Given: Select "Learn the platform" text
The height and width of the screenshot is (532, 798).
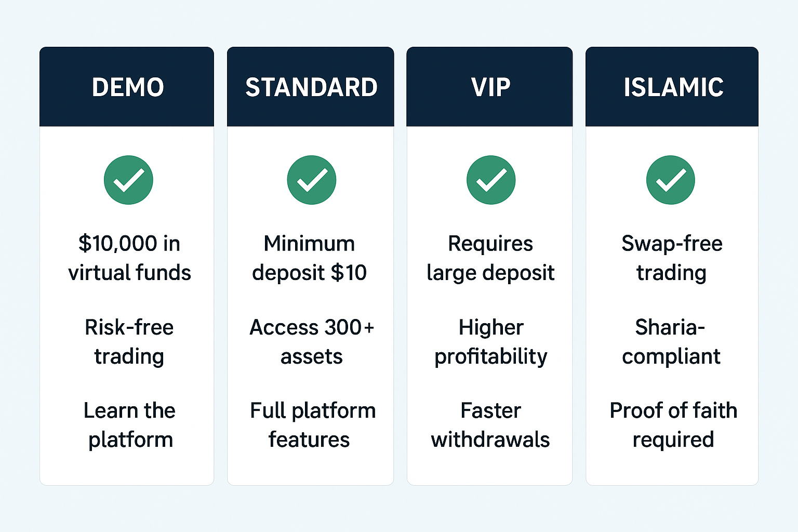Looking at the screenshot, I should coord(129,424).
